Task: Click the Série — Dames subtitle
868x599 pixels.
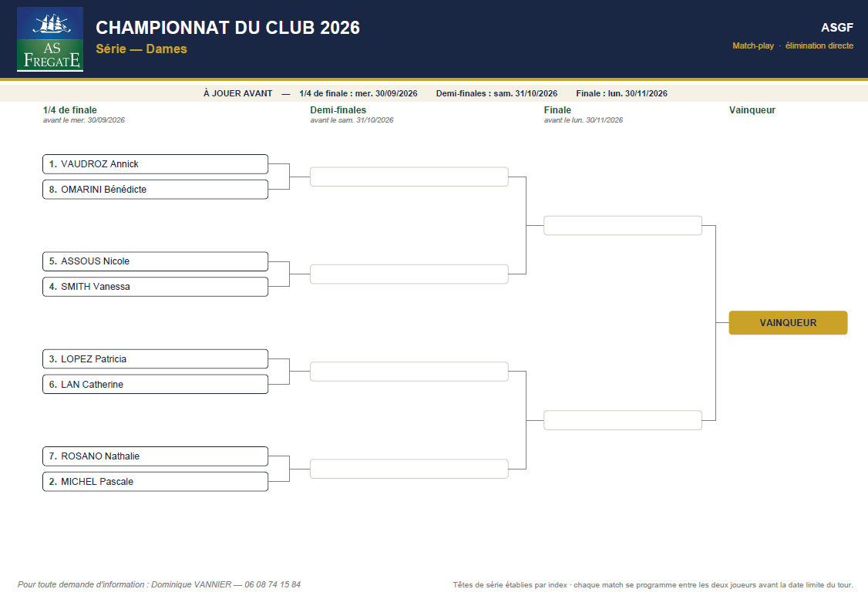Action: tap(141, 49)
